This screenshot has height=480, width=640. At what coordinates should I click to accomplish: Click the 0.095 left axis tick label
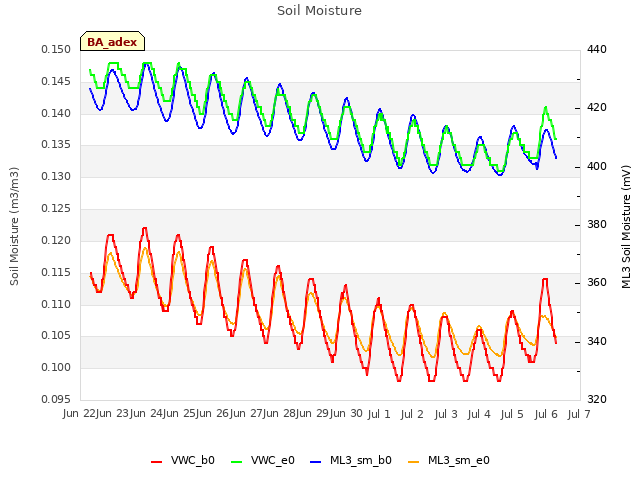56,399
